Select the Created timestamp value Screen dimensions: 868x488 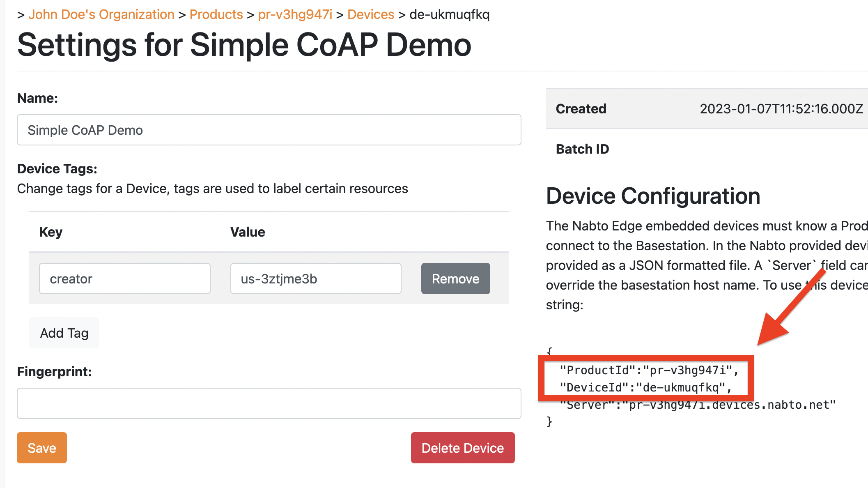pos(781,109)
